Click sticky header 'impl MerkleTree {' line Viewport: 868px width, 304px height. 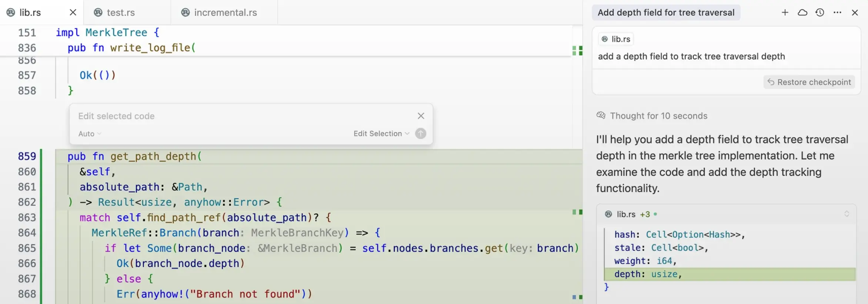point(107,33)
